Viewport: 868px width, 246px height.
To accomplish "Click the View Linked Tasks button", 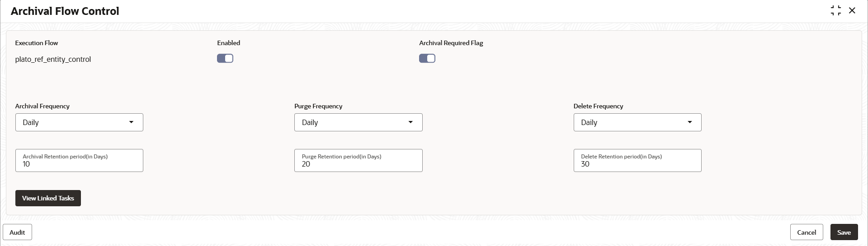I will point(48,198).
